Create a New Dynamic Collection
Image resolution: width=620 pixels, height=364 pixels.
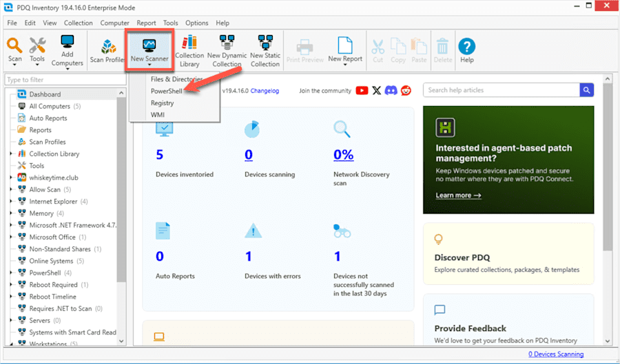pyautogui.click(x=227, y=50)
